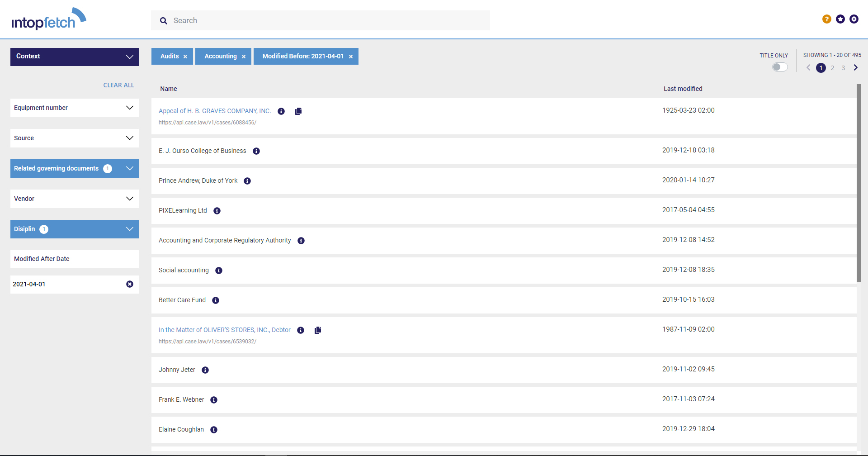Show info for Prince Andrew, Duke of York
This screenshot has width=868, height=456.
pyautogui.click(x=247, y=181)
